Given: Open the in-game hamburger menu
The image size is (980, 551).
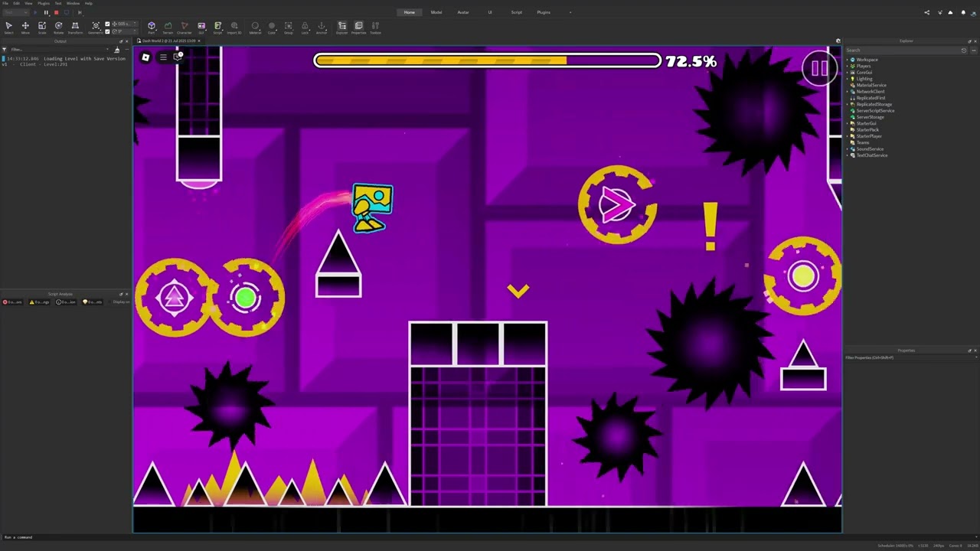Looking at the screenshot, I should (162, 57).
